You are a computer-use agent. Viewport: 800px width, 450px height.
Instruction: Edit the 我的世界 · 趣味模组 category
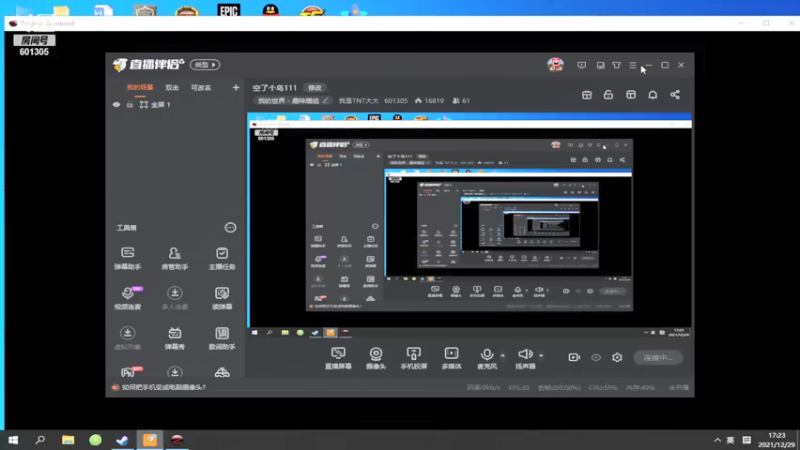pyautogui.click(x=293, y=101)
